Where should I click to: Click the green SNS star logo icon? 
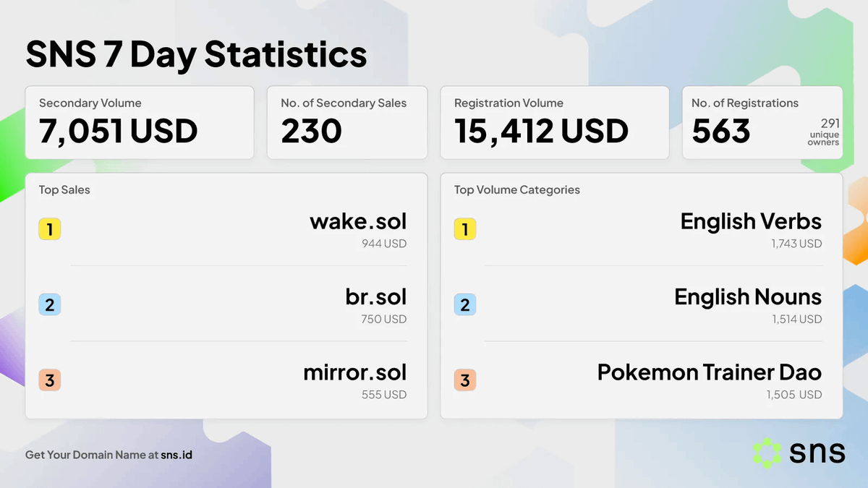pyautogui.click(x=767, y=452)
